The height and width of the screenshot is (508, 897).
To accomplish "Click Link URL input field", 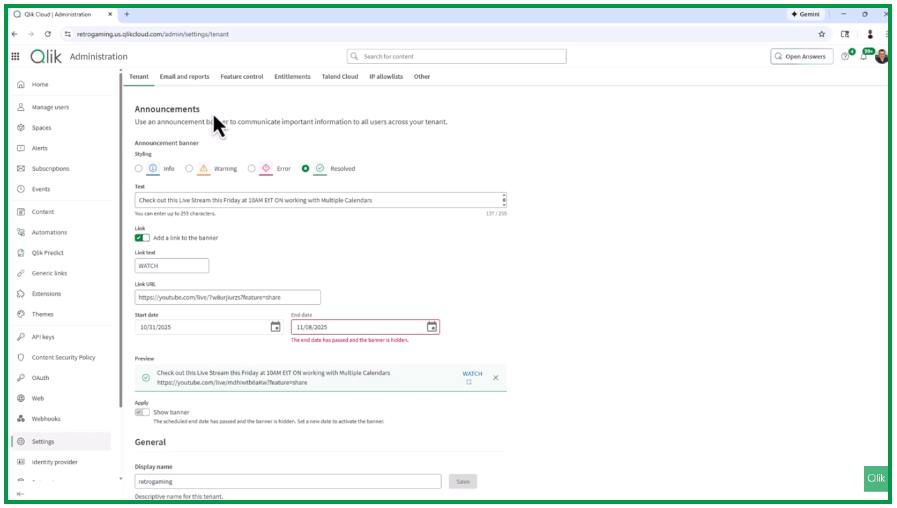I will click(x=228, y=297).
